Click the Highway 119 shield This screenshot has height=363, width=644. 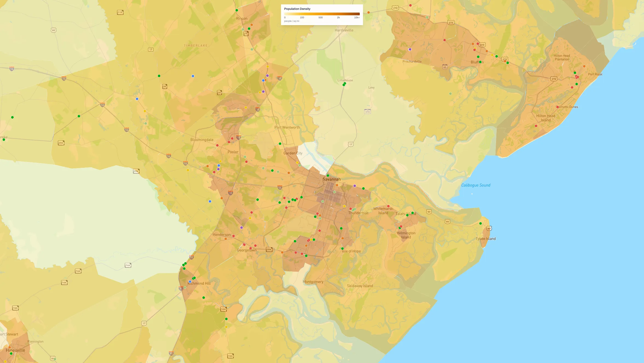click(x=120, y=12)
